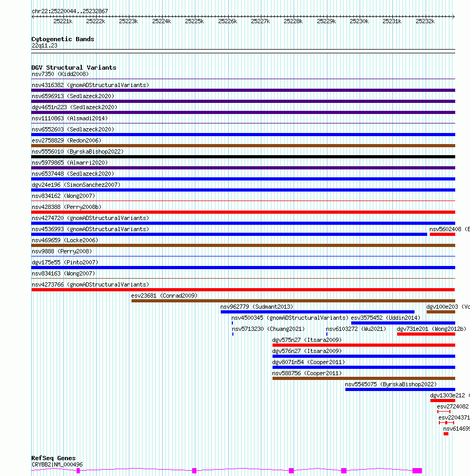Select the brown esv23681 variant bar

click(293, 301)
